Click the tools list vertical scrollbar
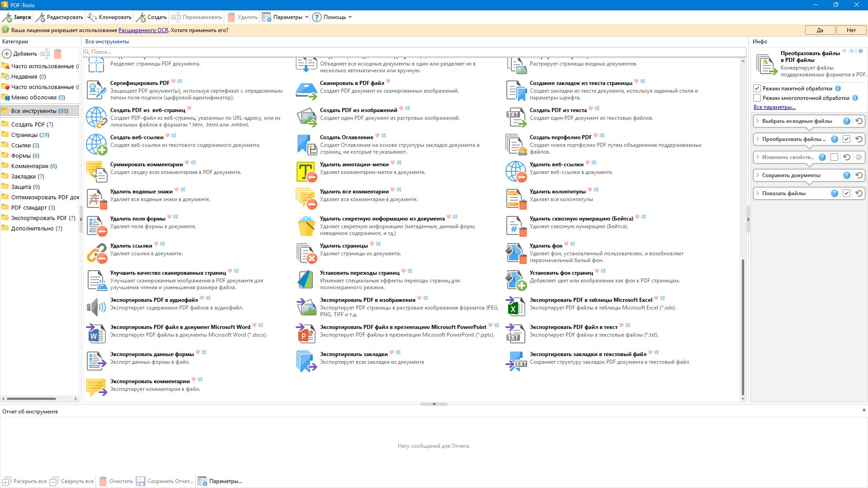The width and height of the screenshot is (868, 488). tap(743, 325)
